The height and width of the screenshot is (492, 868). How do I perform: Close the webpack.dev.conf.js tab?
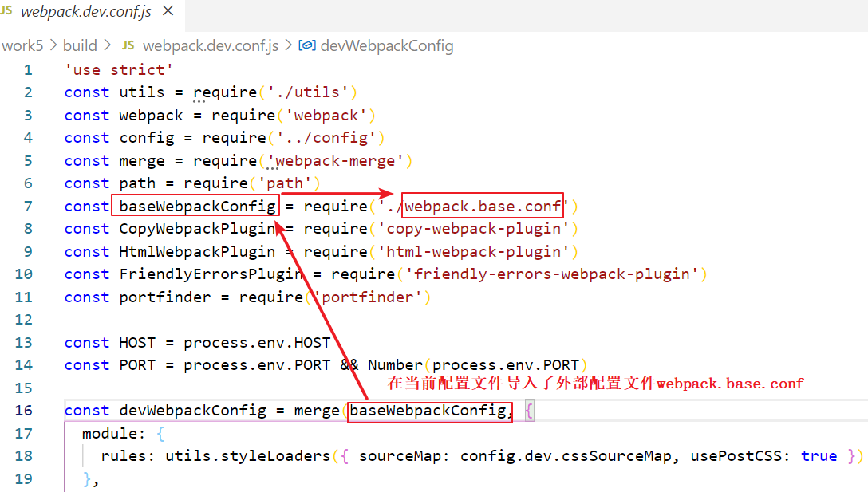click(168, 10)
